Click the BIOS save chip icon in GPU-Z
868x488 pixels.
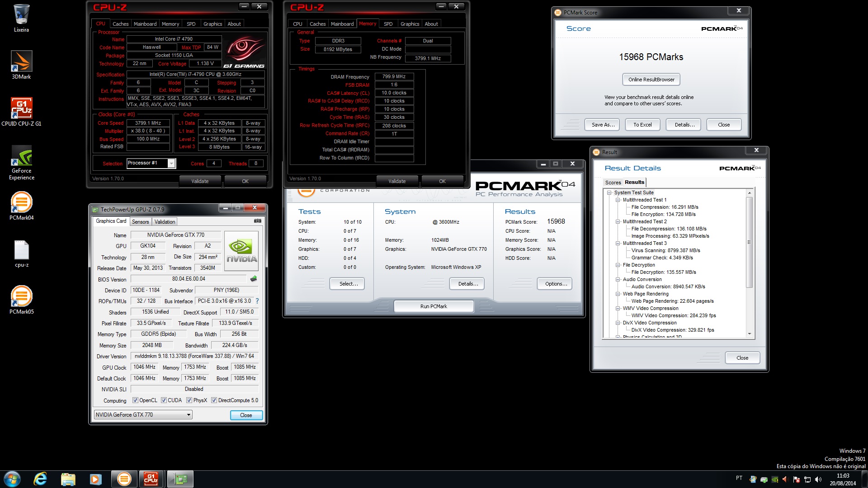[254, 279]
